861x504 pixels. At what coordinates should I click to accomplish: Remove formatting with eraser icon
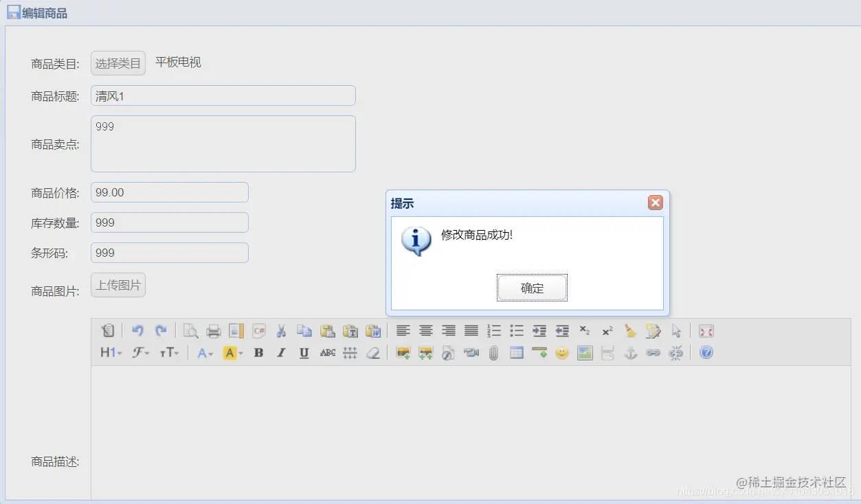click(373, 353)
